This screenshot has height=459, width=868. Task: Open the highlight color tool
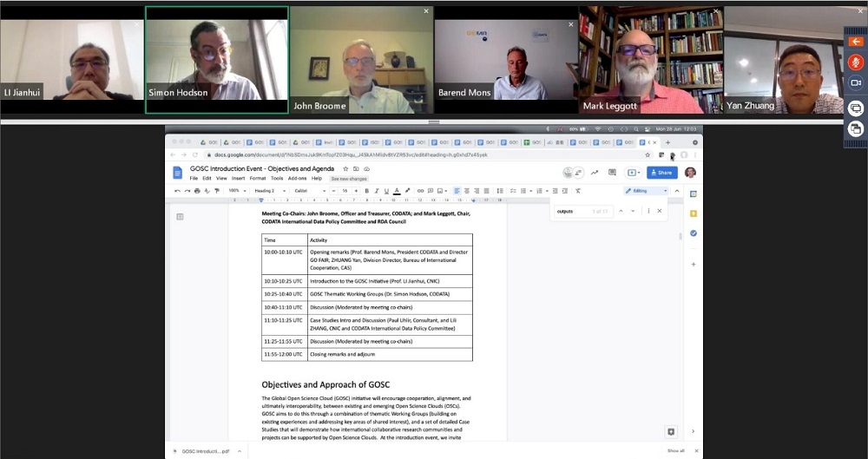pyautogui.click(x=407, y=191)
